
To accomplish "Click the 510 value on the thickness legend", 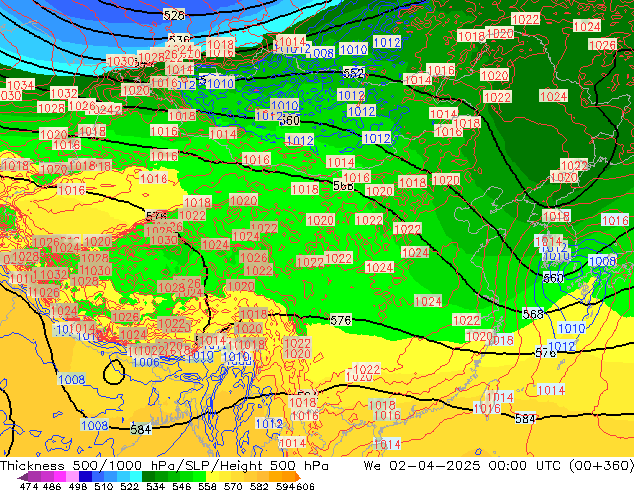I will click(104, 486).
